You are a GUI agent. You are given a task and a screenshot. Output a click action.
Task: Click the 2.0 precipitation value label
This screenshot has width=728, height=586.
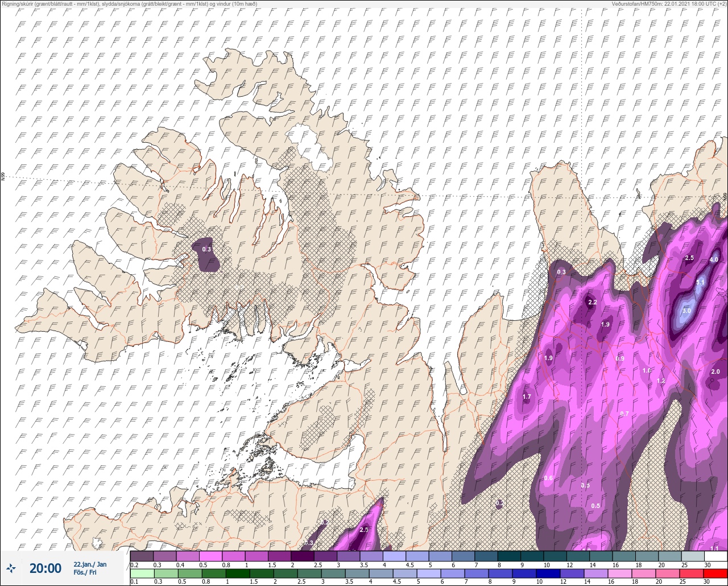715,372
